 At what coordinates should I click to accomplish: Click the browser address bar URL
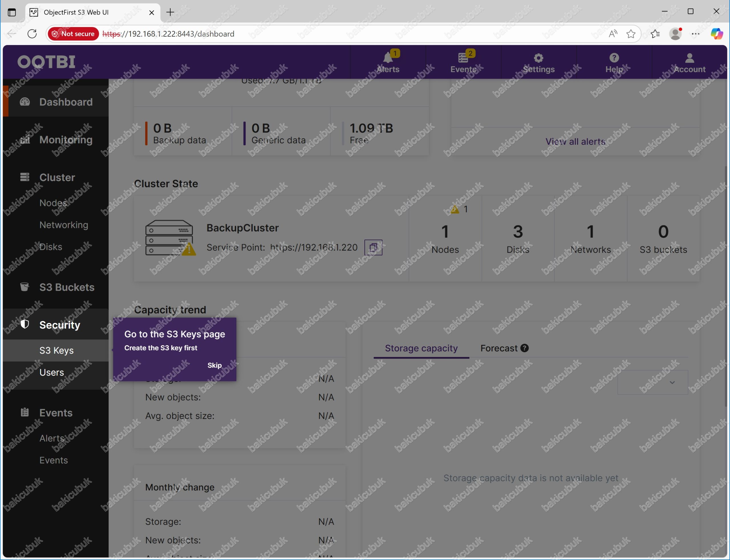(x=168, y=34)
